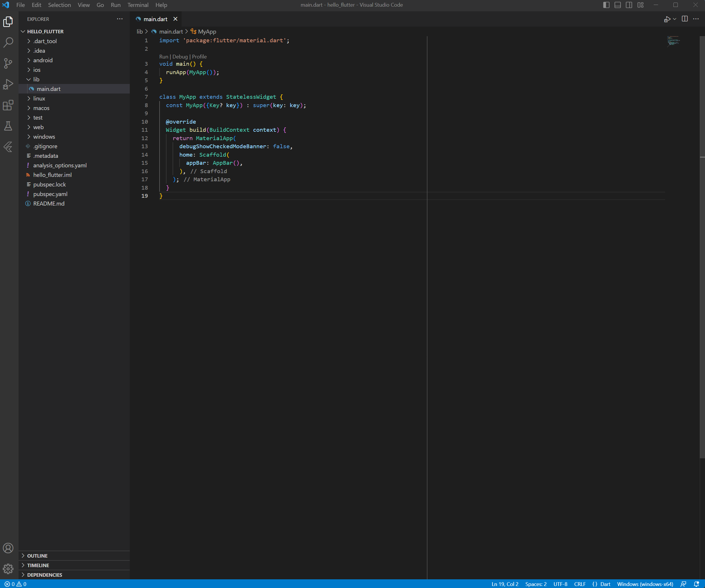The image size is (705, 588).
Task: Open run configuration dropdown arrow
Action: (675, 19)
